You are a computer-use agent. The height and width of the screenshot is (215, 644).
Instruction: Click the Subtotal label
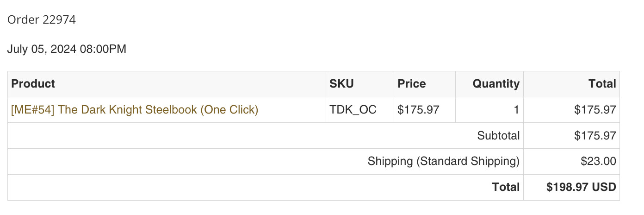tap(498, 136)
